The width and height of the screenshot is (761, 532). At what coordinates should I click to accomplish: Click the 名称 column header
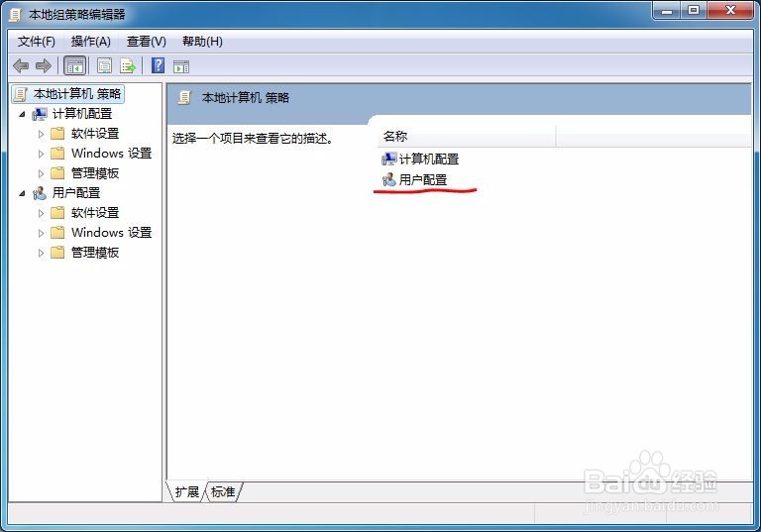(x=466, y=137)
